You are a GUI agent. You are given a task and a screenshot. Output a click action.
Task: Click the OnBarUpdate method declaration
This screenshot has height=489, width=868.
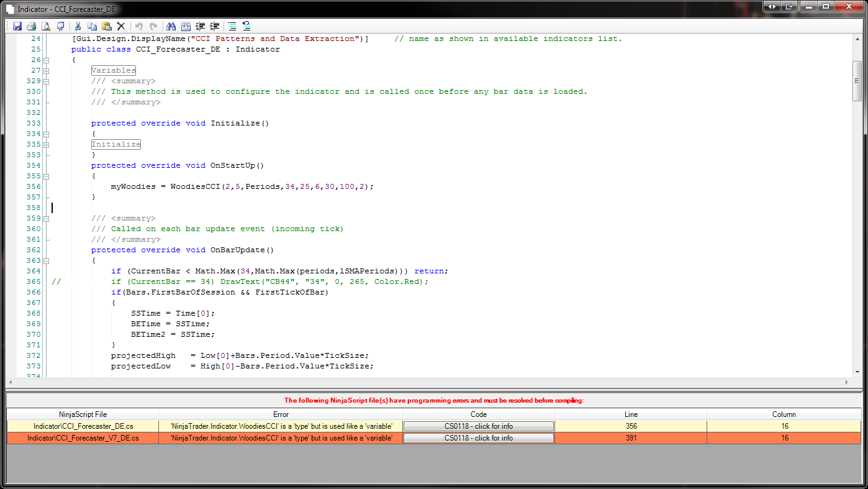point(183,250)
